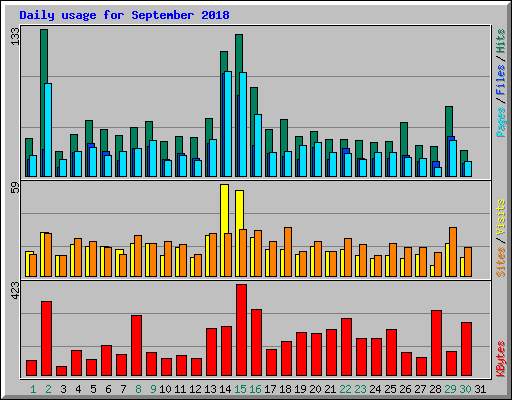Click the orange Sites bar for day 16
This screenshot has width=512, height=400.
(x=258, y=253)
